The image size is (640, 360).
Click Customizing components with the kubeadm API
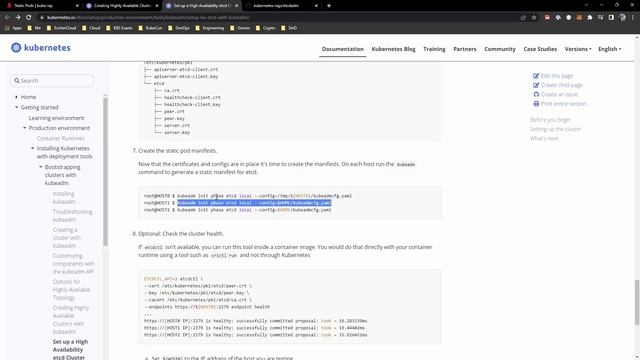point(73,263)
